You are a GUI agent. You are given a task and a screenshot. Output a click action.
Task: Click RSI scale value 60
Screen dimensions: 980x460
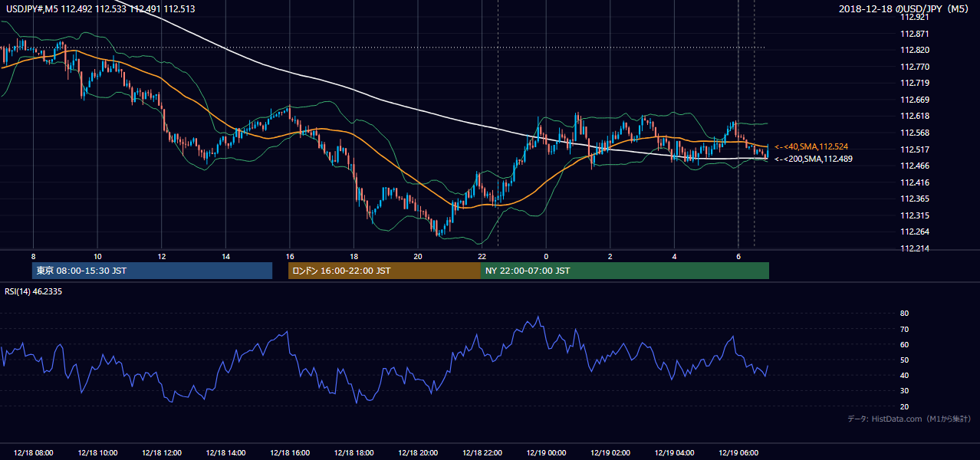(x=904, y=344)
